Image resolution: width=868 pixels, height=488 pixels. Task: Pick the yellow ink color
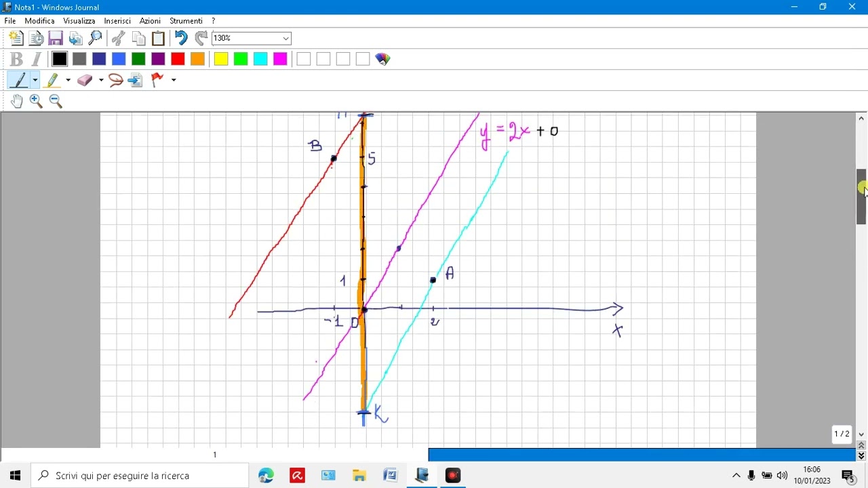pyautogui.click(x=221, y=59)
